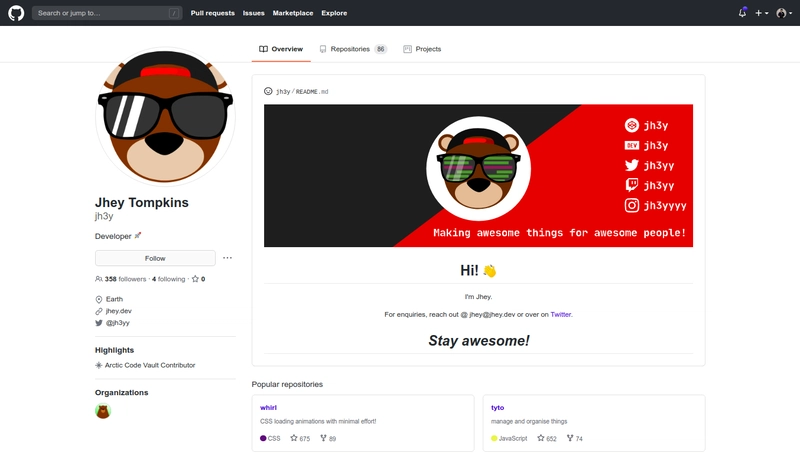View whirl's 89 forks
Screen dimensions: 800x453
tap(328, 438)
